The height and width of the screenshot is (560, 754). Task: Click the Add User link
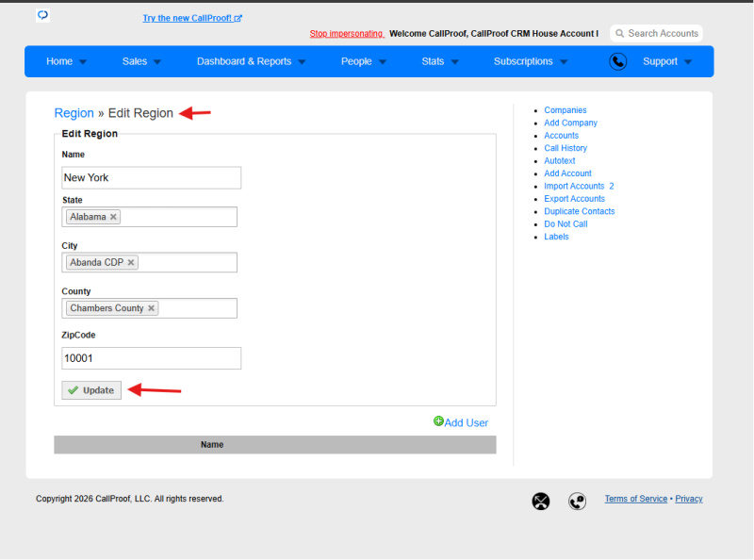click(466, 422)
